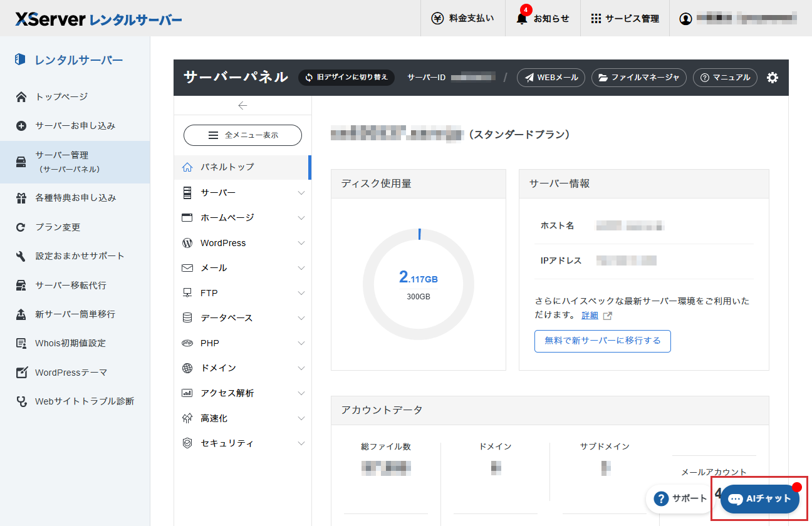Click the upload icon beside 新サーバー簡単移行

pos(21,314)
